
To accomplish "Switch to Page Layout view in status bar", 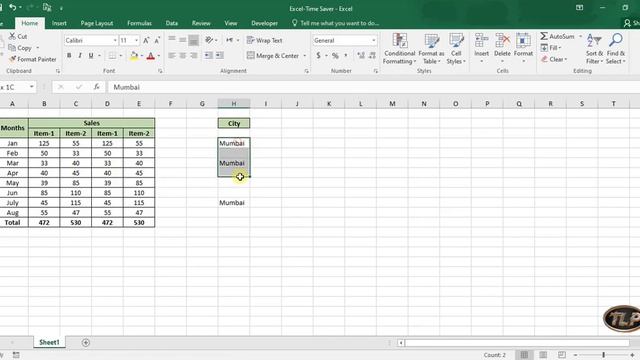I will (543, 355).
